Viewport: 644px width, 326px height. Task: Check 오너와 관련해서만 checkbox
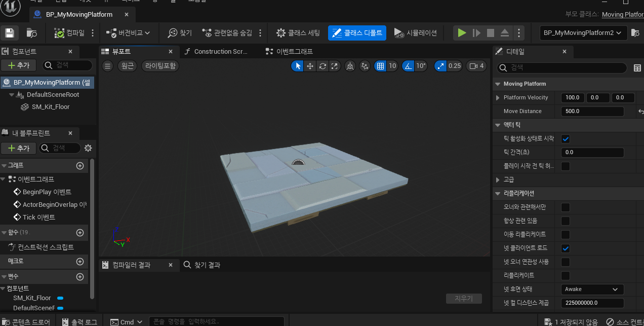[566, 207]
